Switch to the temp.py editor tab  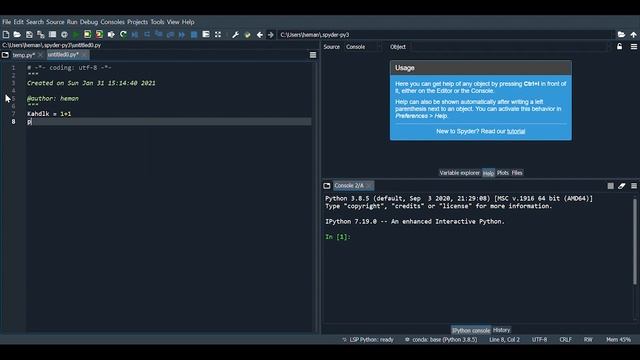(x=23, y=55)
